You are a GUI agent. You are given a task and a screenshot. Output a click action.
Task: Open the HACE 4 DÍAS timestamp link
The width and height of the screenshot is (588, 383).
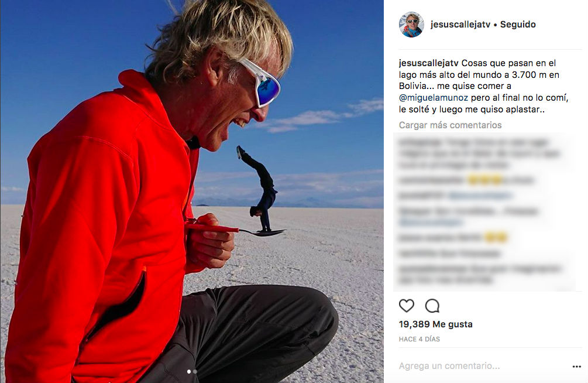point(419,339)
